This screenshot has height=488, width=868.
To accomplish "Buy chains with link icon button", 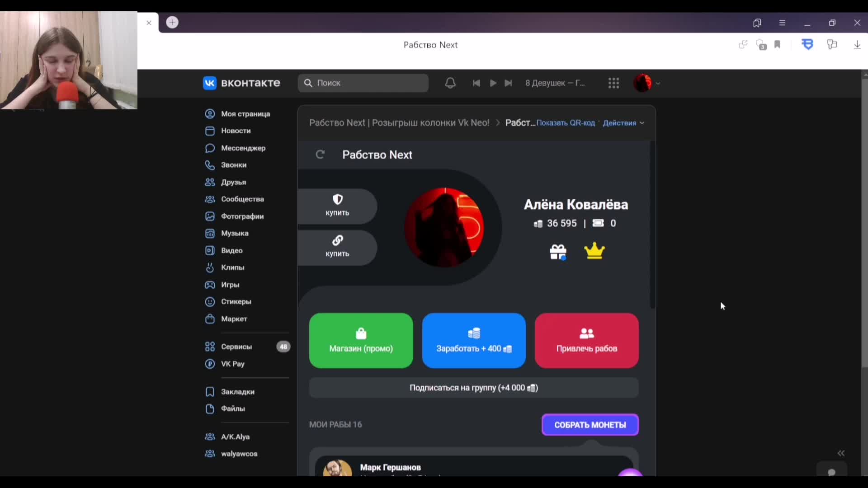I will pos(337,247).
